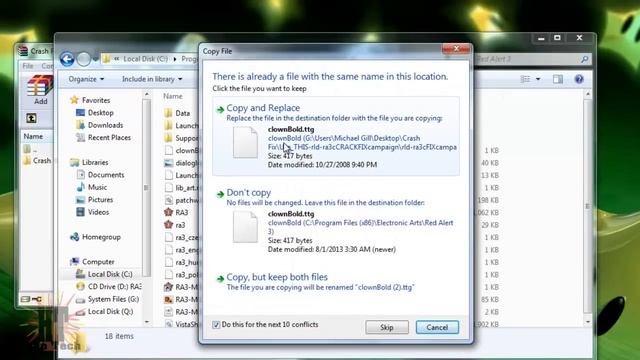This screenshot has height=360, width=640.
Task: Click the Homegroup icon
Action: (75, 237)
